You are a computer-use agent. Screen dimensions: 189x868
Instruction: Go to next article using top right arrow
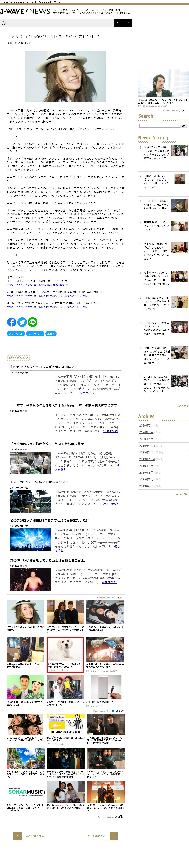coord(127,23)
